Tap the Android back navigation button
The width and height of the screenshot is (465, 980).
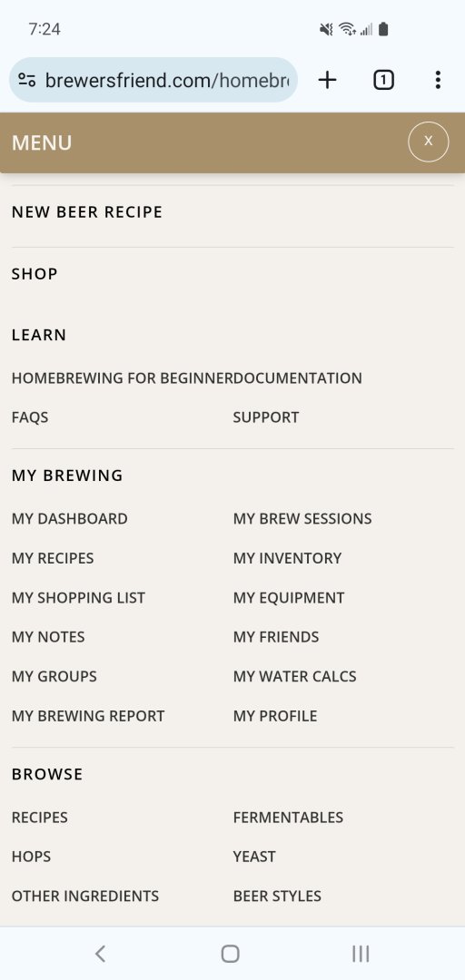100,953
